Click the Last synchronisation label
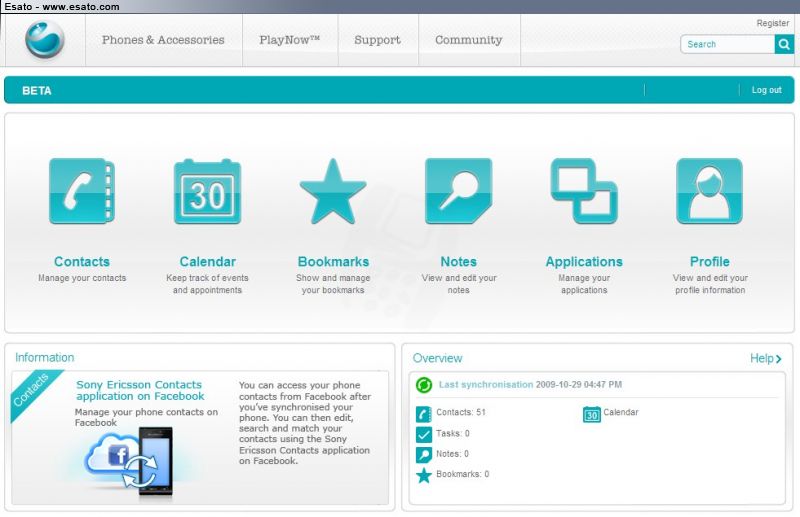800x517 pixels. click(486, 384)
